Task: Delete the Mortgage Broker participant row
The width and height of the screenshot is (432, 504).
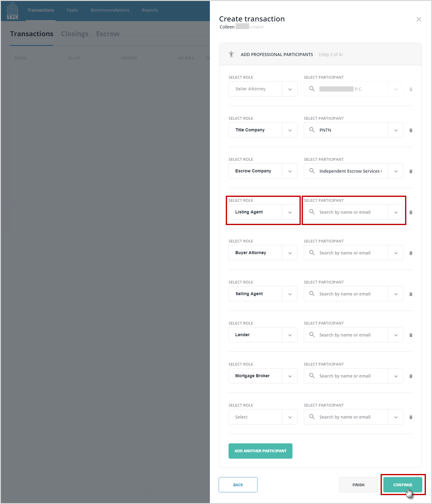Action: (411, 376)
